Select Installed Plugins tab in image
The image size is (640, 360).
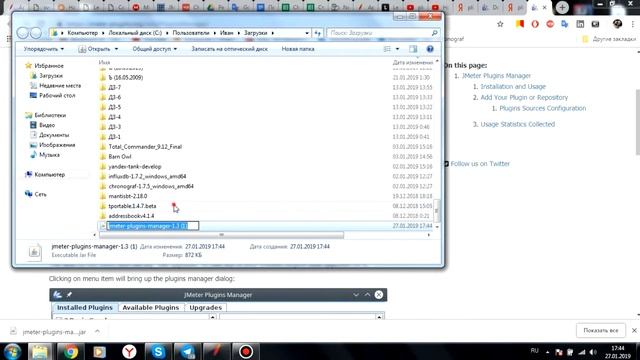coord(85,307)
